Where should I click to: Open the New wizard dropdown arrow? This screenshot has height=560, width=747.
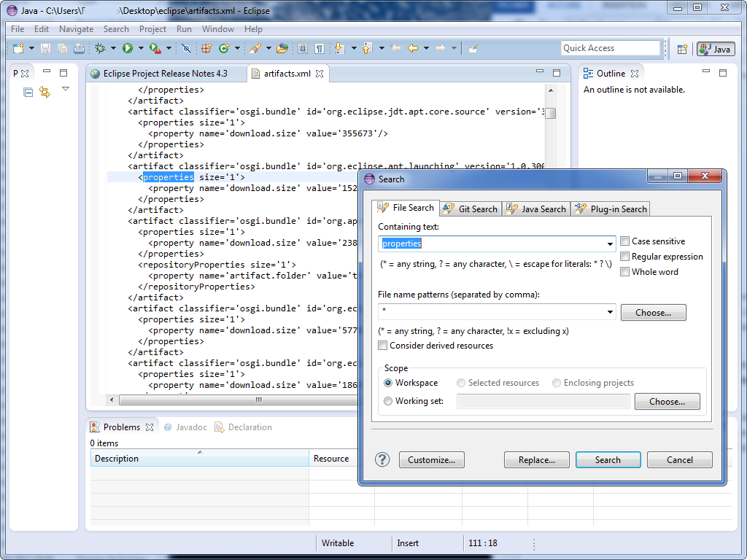pyautogui.click(x=30, y=48)
